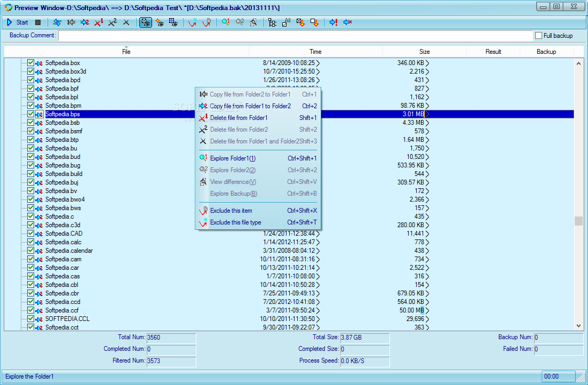Image resolution: width=588 pixels, height=385 pixels.
Task: Click the eye with star filter icon
Action: click(160, 22)
